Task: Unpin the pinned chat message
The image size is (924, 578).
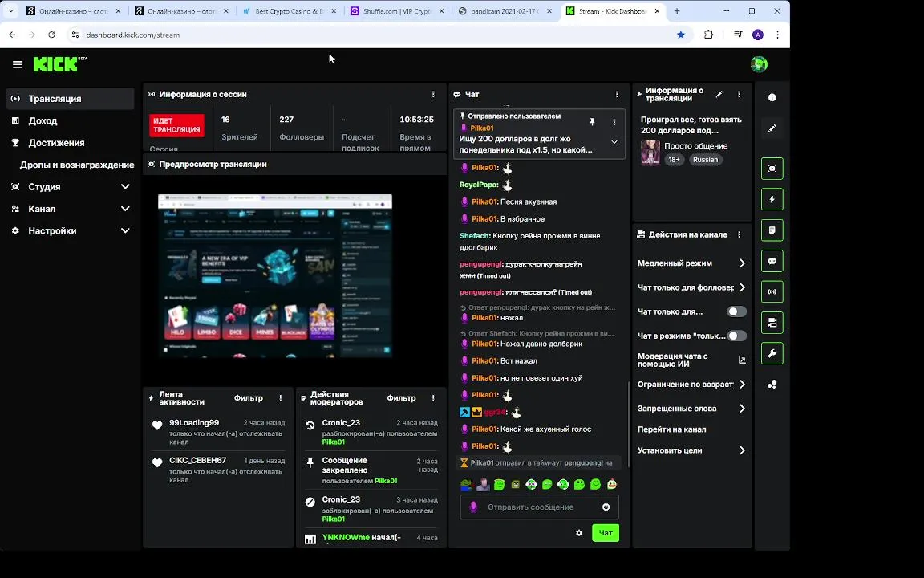Action: coord(592,122)
